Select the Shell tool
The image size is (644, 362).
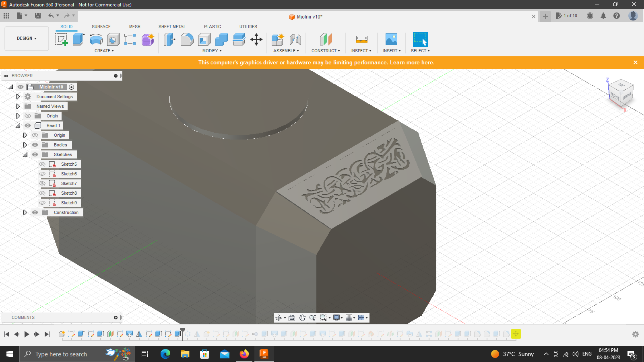(204, 39)
